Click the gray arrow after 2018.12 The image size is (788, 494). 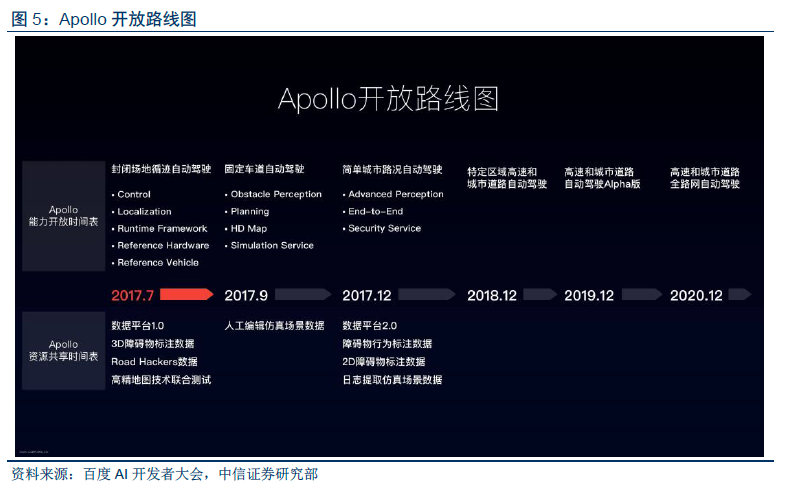(540, 294)
